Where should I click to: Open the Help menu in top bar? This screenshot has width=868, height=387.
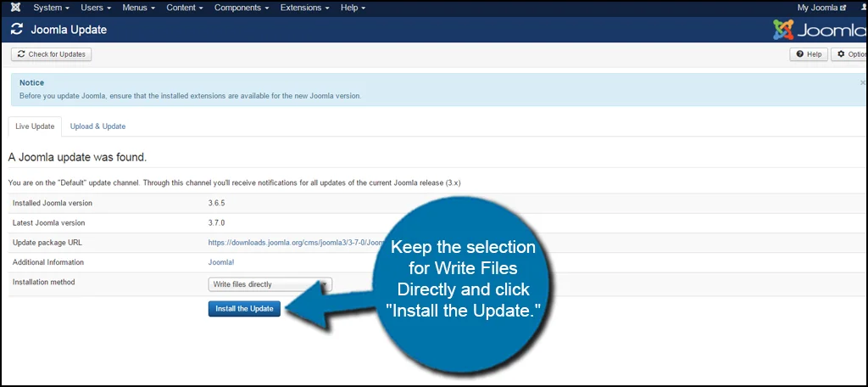[x=353, y=8]
